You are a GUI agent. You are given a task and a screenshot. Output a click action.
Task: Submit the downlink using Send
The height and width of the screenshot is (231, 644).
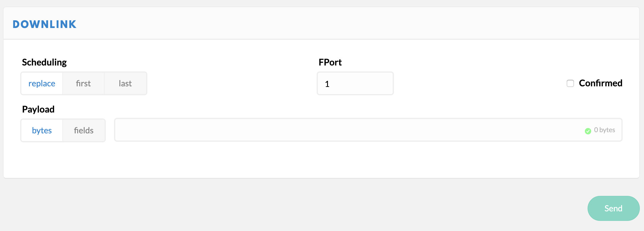click(613, 208)
